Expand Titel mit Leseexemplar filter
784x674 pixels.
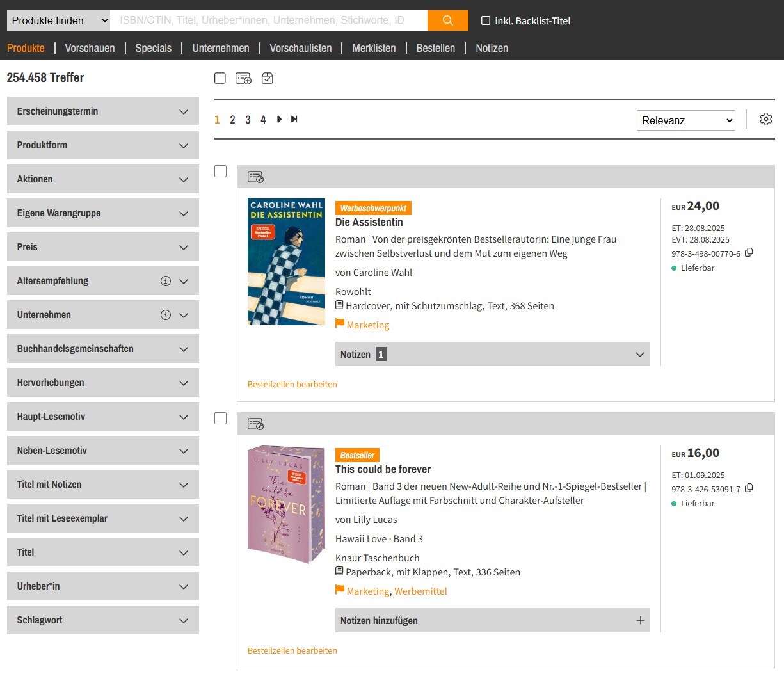click(x=103, y=518)
